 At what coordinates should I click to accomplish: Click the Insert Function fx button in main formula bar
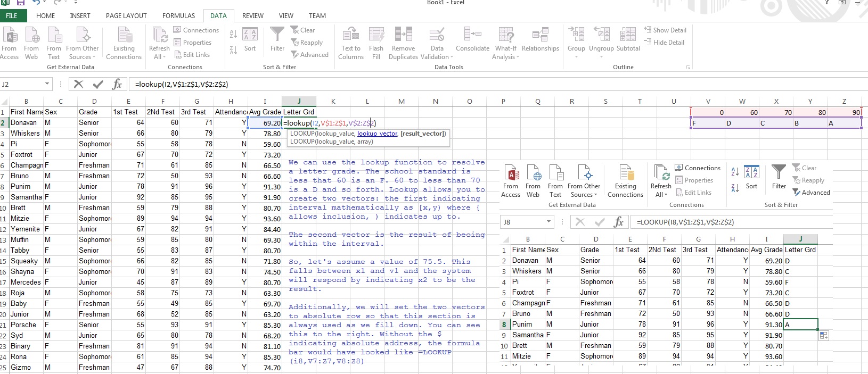pos(117,84)
